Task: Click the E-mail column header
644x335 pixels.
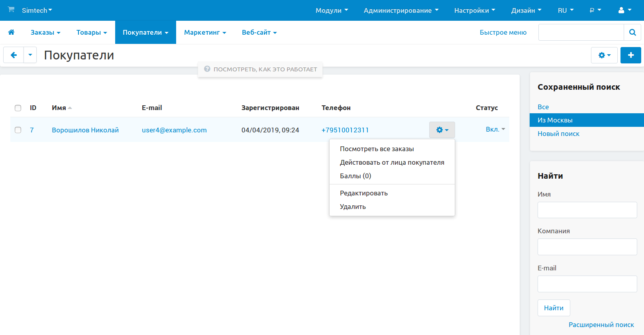Action: point(152,108)
